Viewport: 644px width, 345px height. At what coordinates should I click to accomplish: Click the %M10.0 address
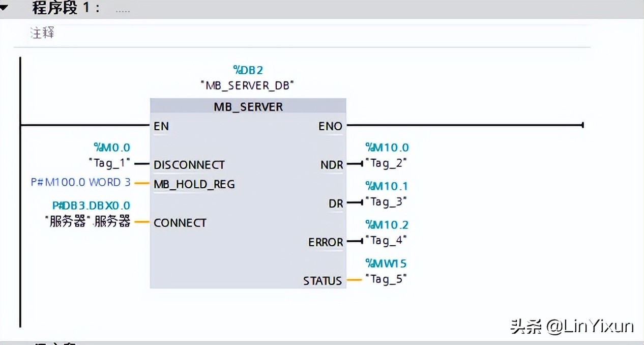pyautogui.click(x=387, y=148)
